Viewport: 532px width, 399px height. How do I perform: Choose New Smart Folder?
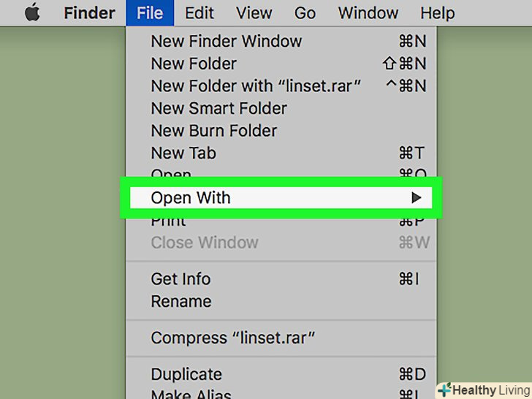pyautogui.click(x=218, y=108)
